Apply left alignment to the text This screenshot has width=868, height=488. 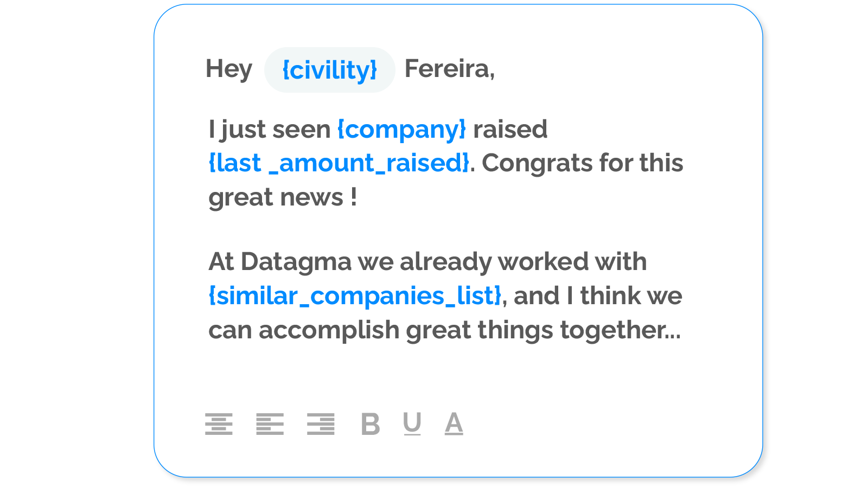(270, 424)
